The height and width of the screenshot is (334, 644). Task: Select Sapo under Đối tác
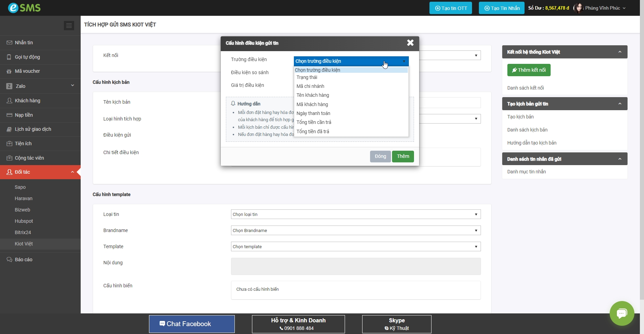(20, 187)
